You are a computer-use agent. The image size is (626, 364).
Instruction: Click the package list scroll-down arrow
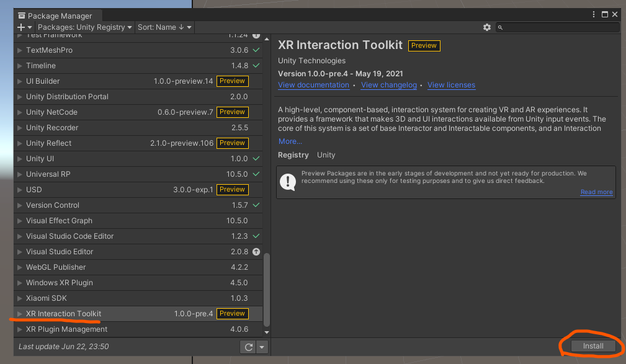[267, 332]
